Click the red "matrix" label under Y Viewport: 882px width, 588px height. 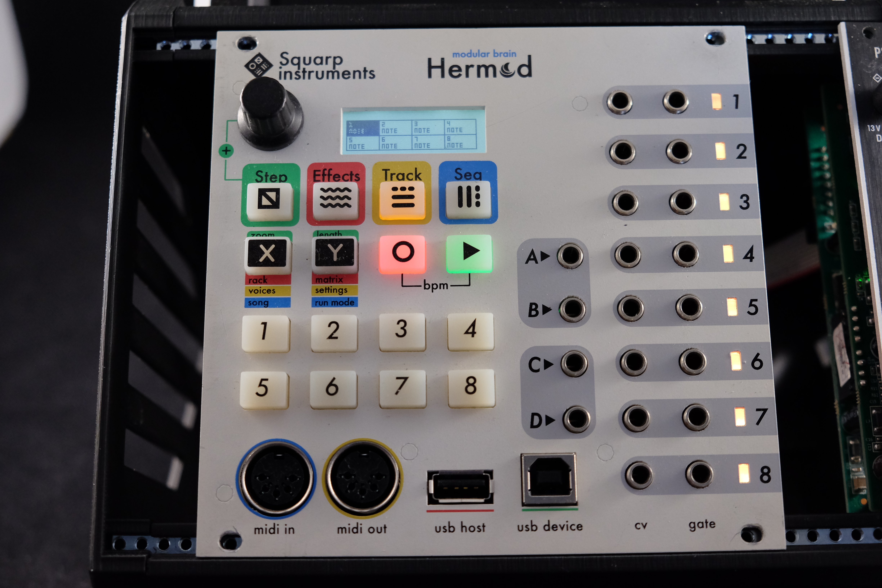pos(329,279)
